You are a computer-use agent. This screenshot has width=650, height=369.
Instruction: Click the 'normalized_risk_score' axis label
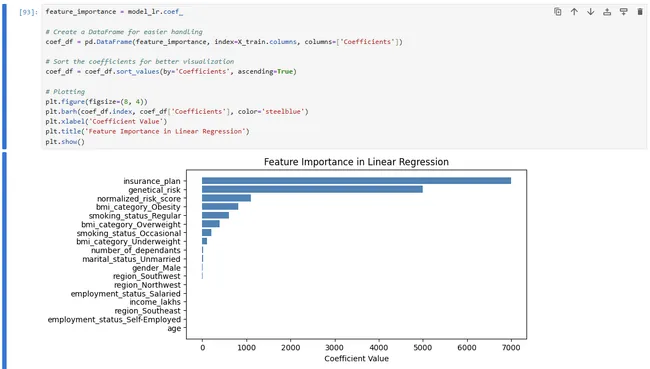(139, 199)
